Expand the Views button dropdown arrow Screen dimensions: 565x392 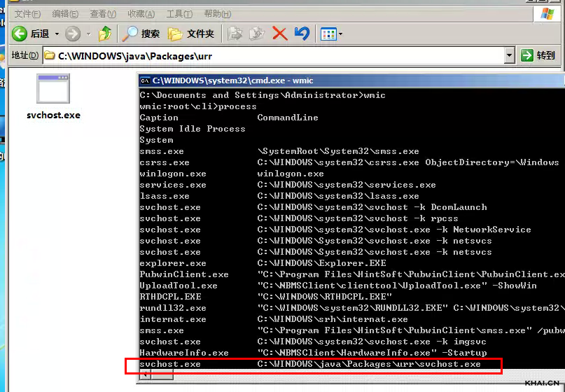(x=341, y=34)
